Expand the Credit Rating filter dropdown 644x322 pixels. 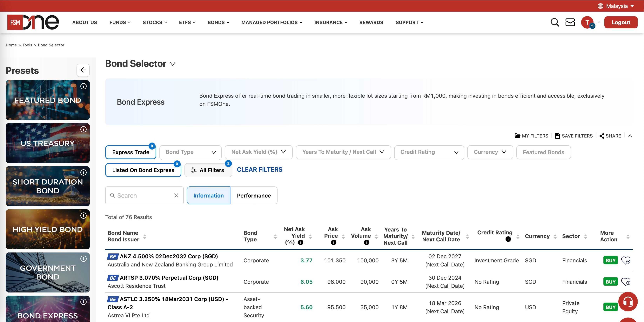429,152
